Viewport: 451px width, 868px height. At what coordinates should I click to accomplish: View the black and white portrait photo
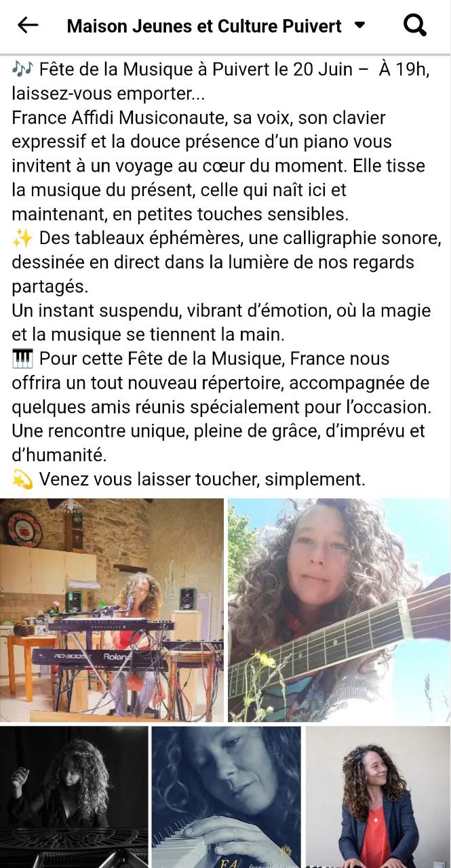tap(74, 797)
